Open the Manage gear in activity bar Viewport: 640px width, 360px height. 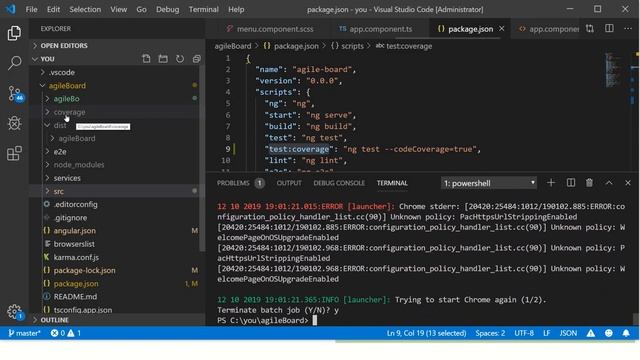(x=14, y=312)
